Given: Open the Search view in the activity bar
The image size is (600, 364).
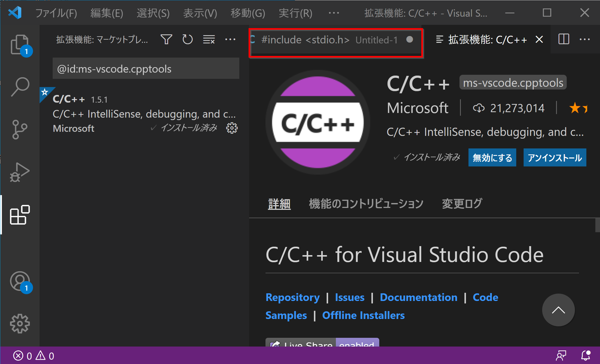Looking at the screenshot, I should tap(20, 86).
